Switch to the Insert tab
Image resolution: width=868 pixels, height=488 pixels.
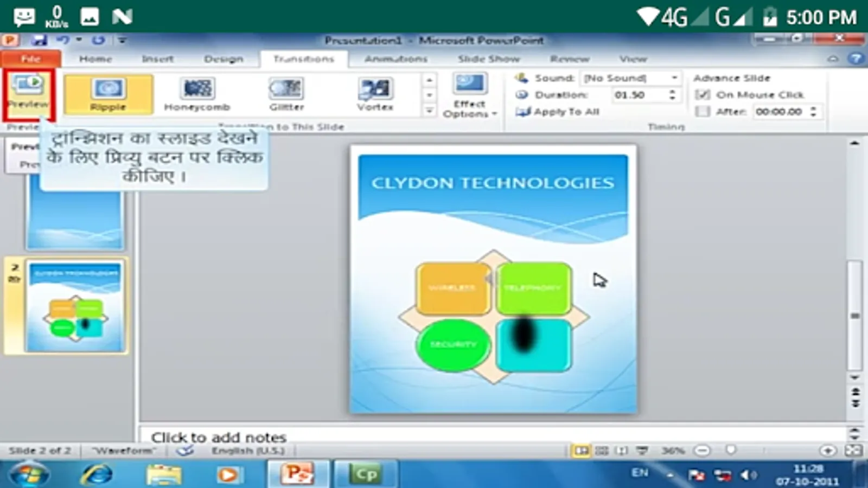pos(158,59)
